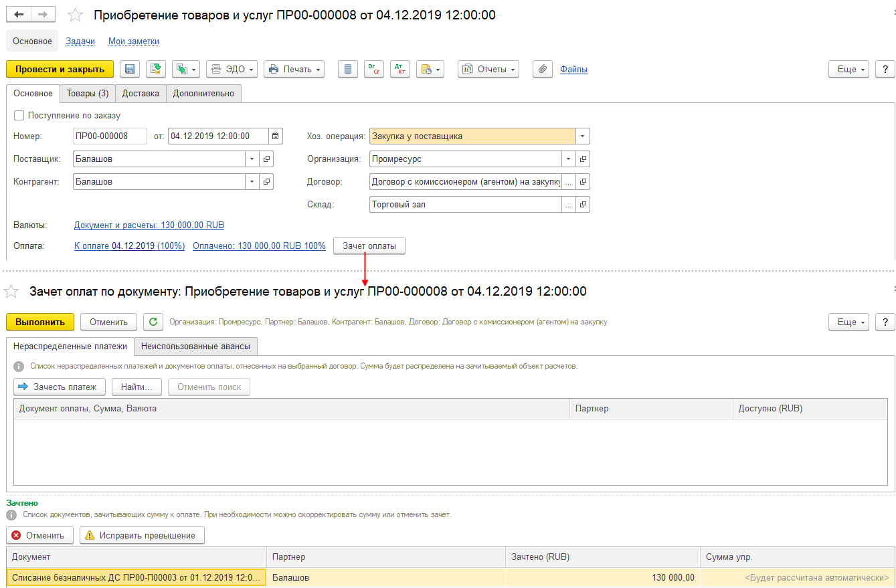This screenshot has height=588, width=896.
Task: Click the Найти... button
Action: (137, 387)
